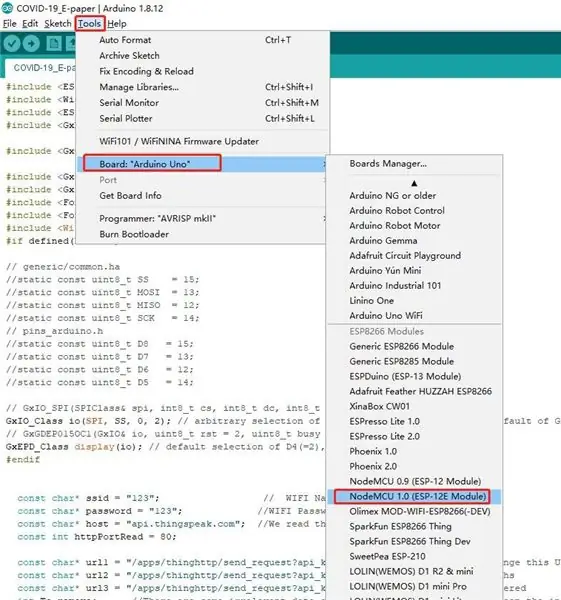Open the File menu
This screenshot has width=561, height=600.
(10, 24)
